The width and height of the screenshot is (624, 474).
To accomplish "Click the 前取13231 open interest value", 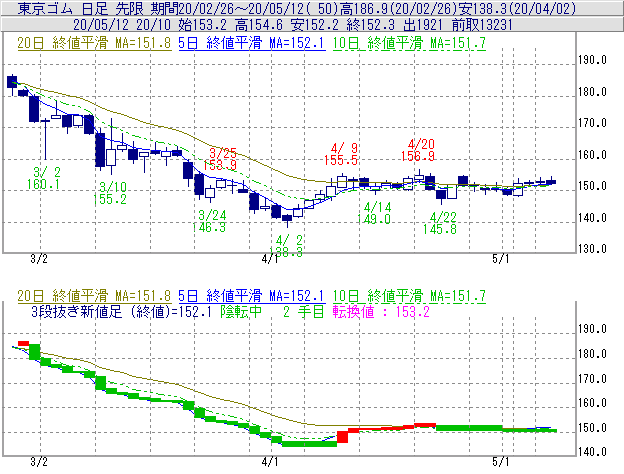I will 482,25.
